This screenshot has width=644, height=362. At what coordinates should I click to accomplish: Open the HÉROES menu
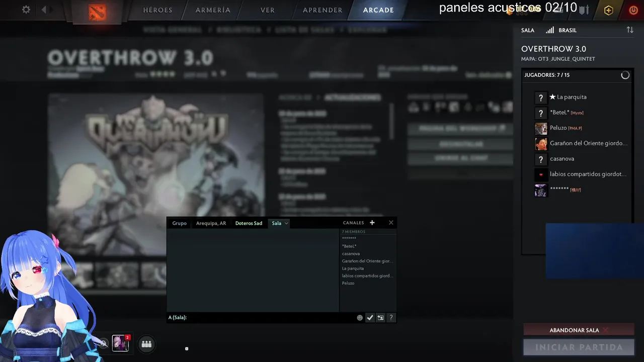click(x=157, y=10)
